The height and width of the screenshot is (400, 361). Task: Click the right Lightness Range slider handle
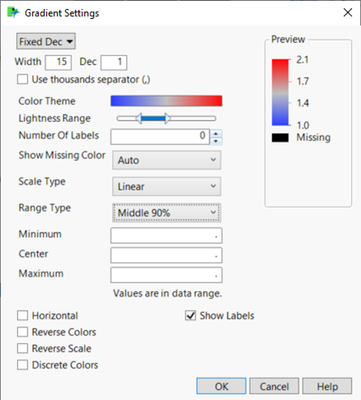(x=168, y=118)
